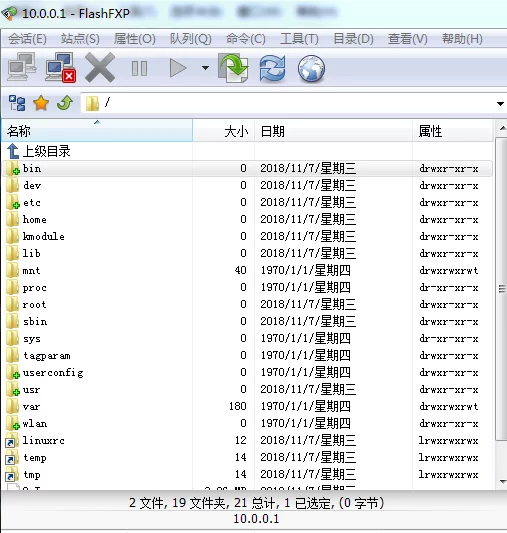Select the dev folder

tap(247, 185)
